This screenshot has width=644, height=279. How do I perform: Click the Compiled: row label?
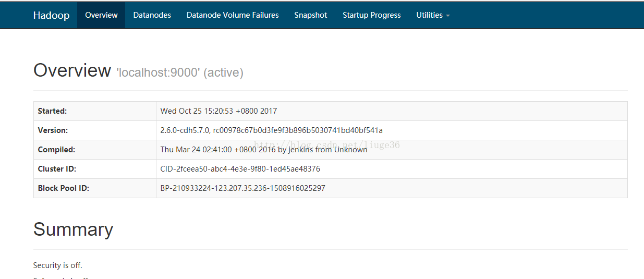[x=56, y=150]
